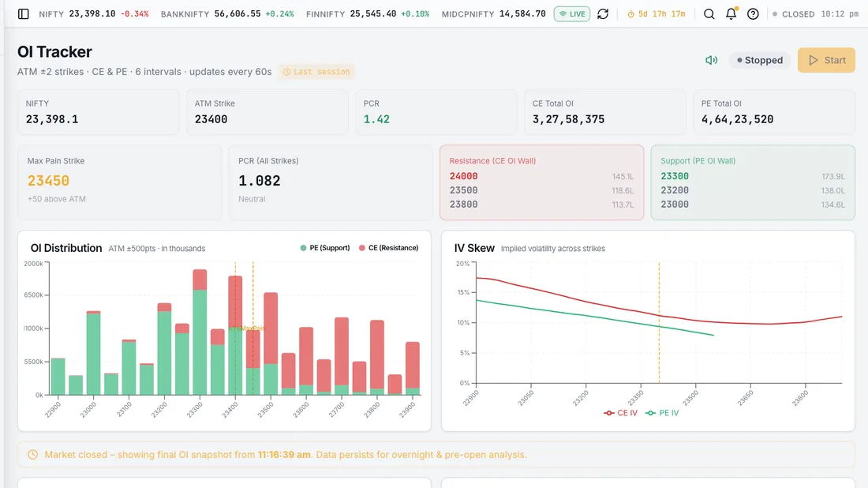The height and width of the screenshot is (488, 868).
Task: Click the OI bar at strike 23400
Action: 235,336
